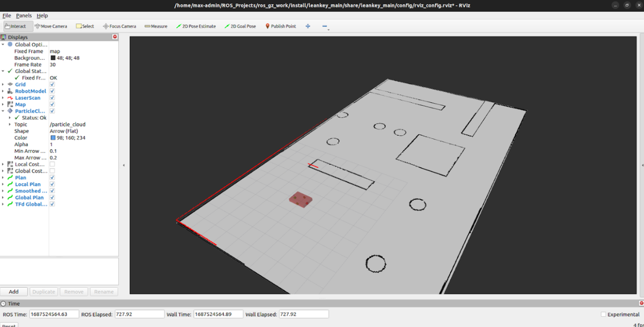Disable the LaserScan display checkbox
Image resolution: width=644 pixels, height=327 pixels.
pyautogui.click(x=52, y=98)
